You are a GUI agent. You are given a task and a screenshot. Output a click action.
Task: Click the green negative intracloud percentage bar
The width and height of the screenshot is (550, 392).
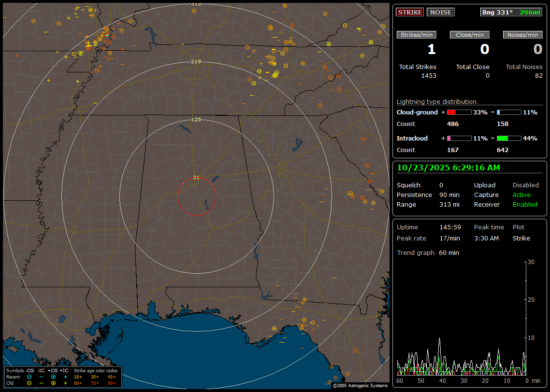tap(509, 138)
